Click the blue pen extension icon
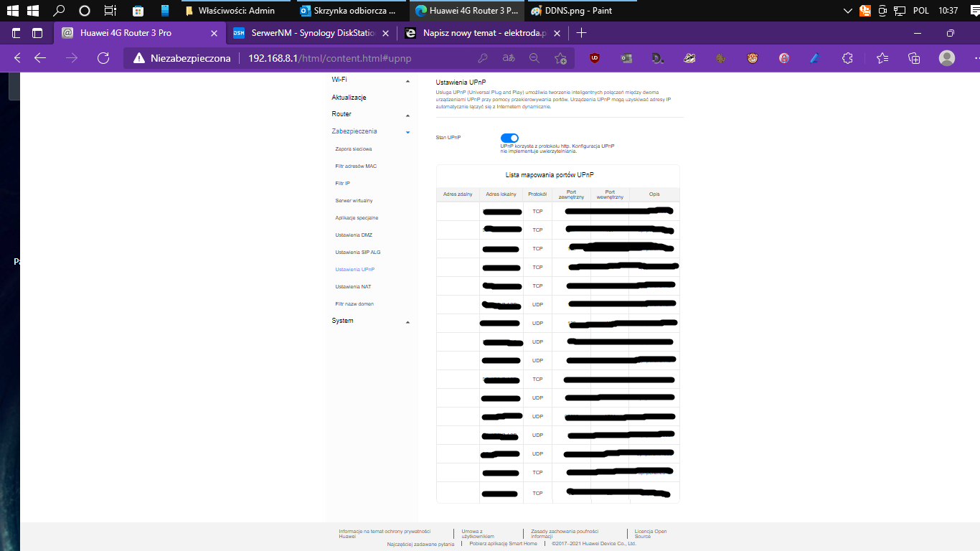 815,58
